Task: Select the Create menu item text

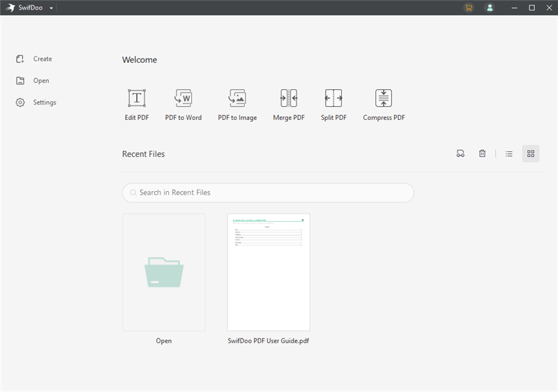Action: [43, 59]
